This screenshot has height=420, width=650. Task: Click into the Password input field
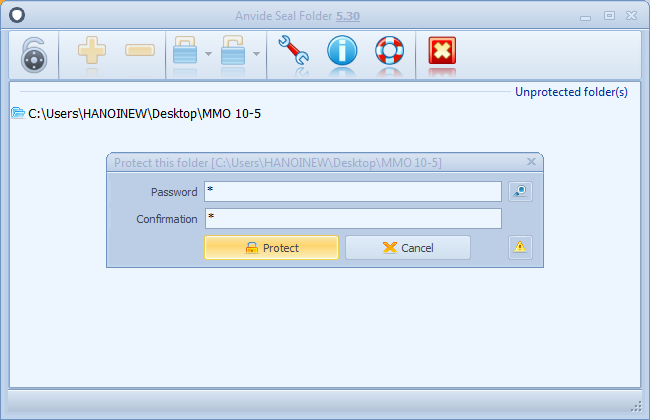[x=352, y=192]
